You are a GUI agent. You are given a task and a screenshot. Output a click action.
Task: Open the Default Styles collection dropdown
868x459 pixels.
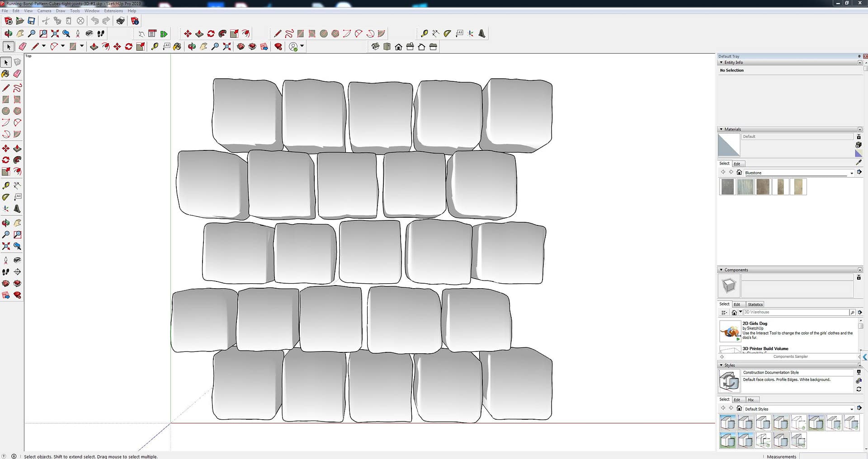click(852, 409)
